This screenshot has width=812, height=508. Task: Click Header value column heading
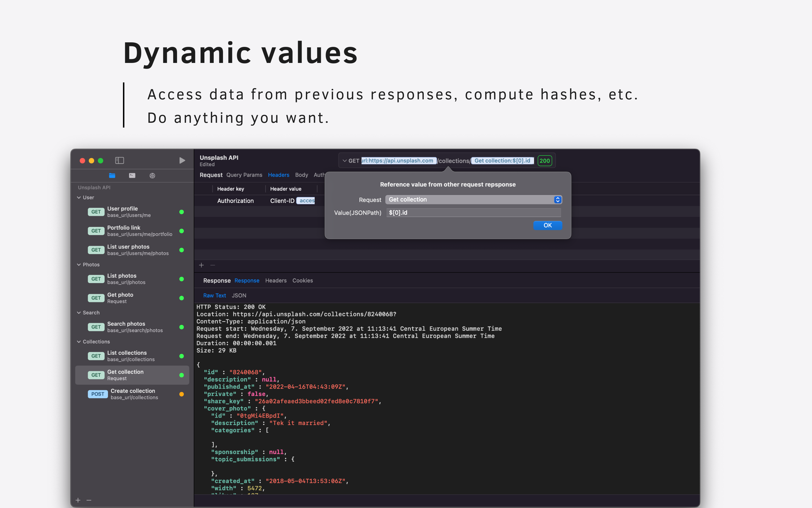286,189
